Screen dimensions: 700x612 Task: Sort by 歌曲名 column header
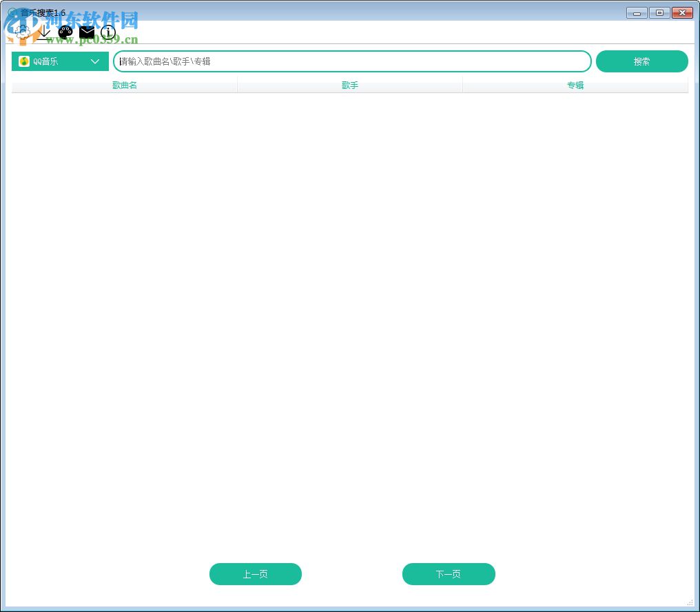pyautogui.click(x=124, y=85)
